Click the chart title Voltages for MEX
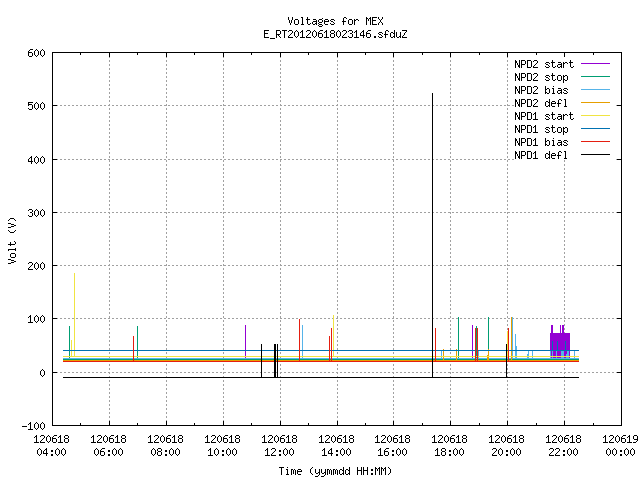This screenshot has width=640, height=480. click(335, 21)
